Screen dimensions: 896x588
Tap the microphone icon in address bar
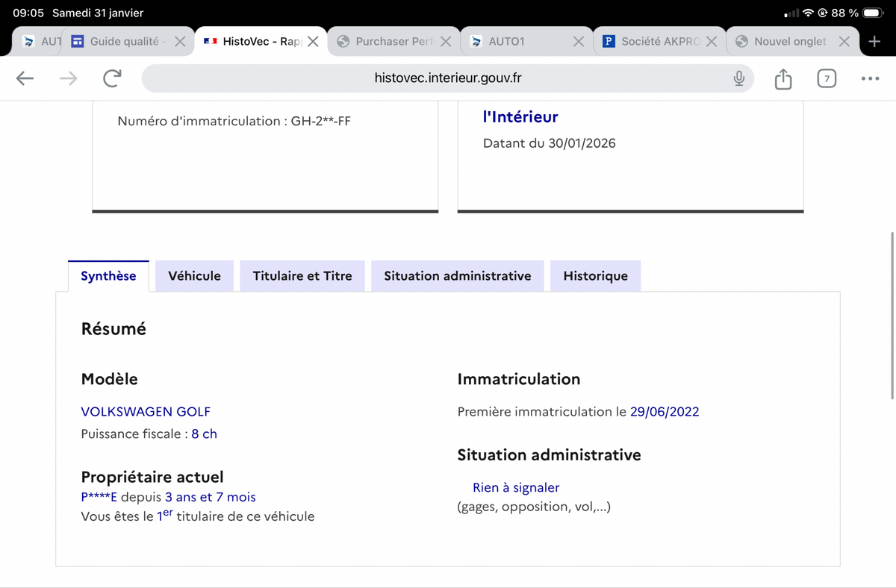pos(738,78)
